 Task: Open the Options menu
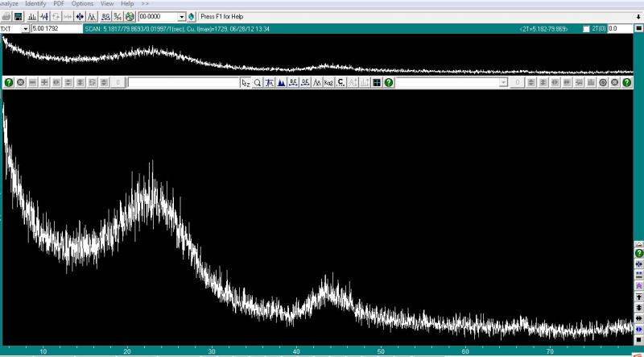click(x=82, y=4)
